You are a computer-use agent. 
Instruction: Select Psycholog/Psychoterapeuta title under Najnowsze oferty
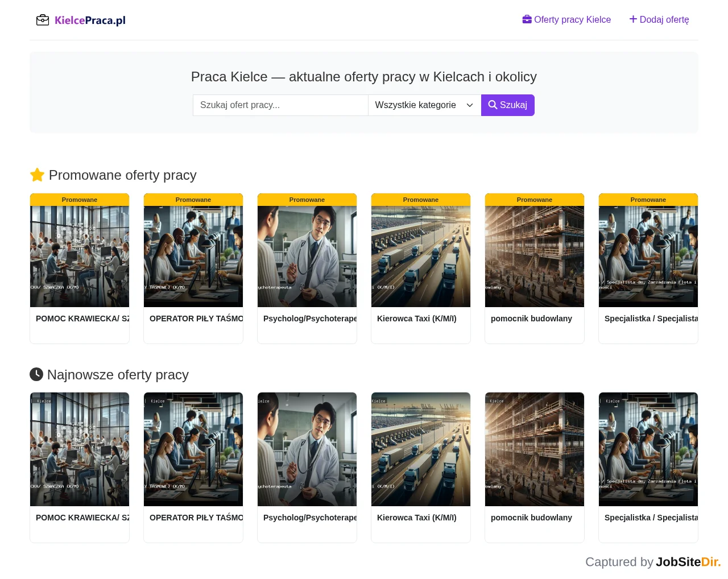click(310, 518)
